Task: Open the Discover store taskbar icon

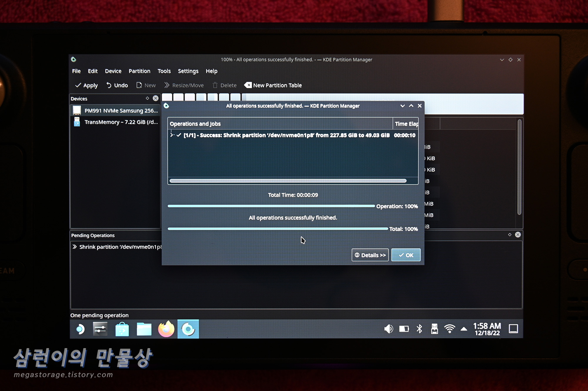Action: coord(122,329)
